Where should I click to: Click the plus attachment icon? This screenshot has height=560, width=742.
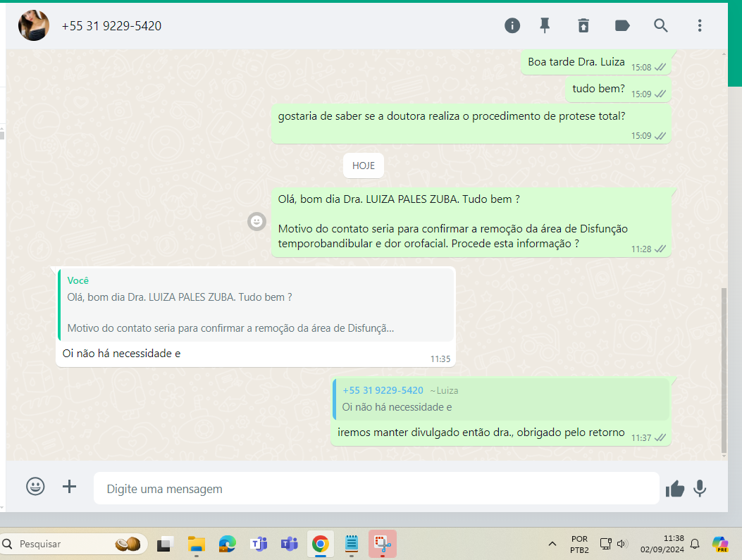70,486
